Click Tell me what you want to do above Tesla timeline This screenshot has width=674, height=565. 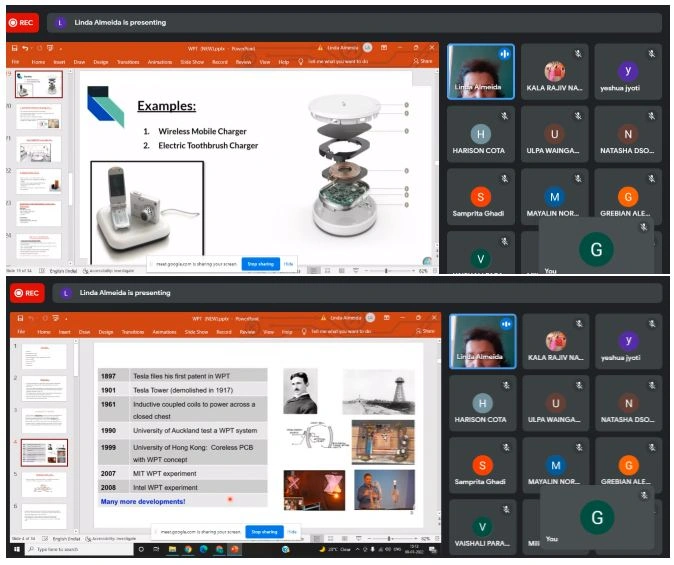(341, 332)
